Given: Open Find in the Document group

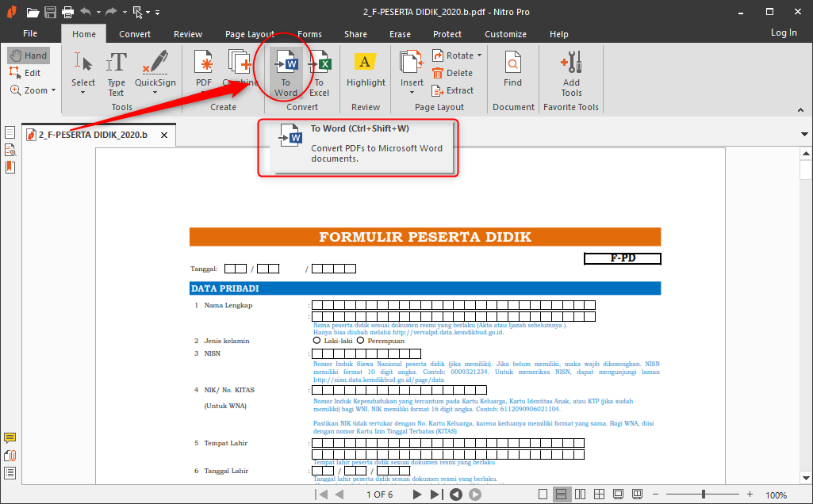Looking at the screenshot, I should [x=512, y=73].
